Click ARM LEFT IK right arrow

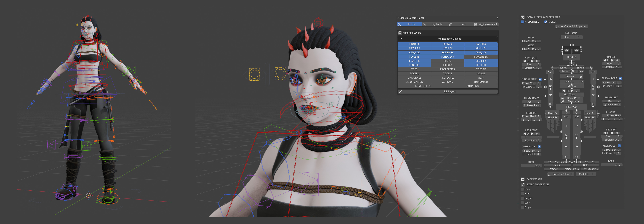pos(612,60)
